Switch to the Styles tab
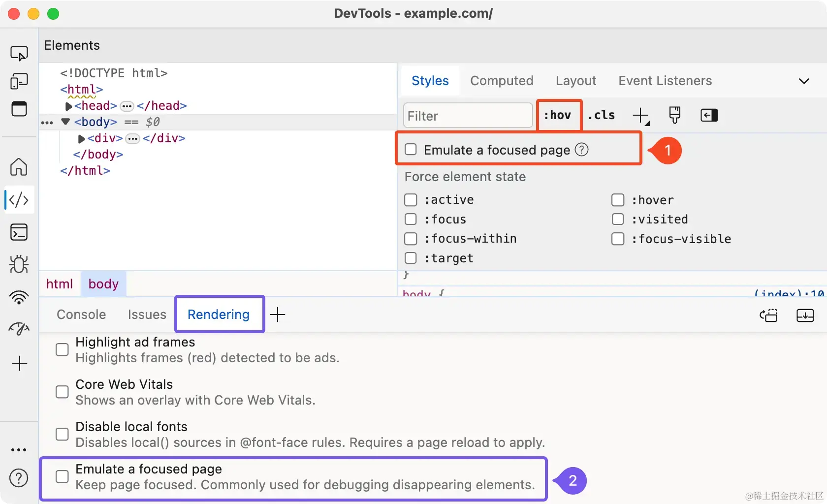This screenshot has height=504, width=827. pos(430,81)
